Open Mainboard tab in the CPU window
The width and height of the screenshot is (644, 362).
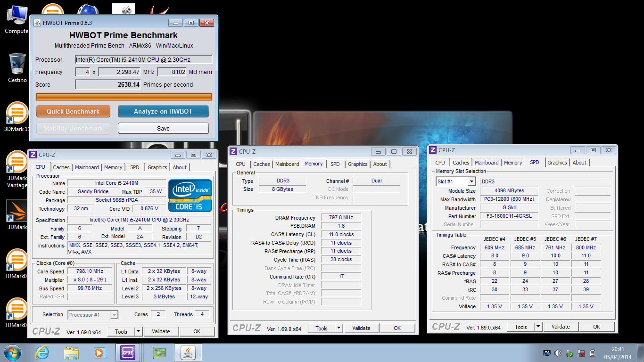[x=87, y=167]
